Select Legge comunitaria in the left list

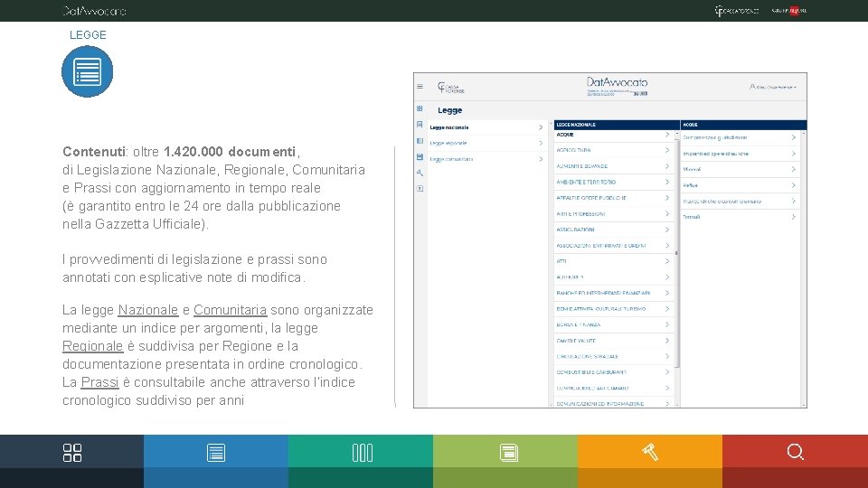(x=486, y=159)
